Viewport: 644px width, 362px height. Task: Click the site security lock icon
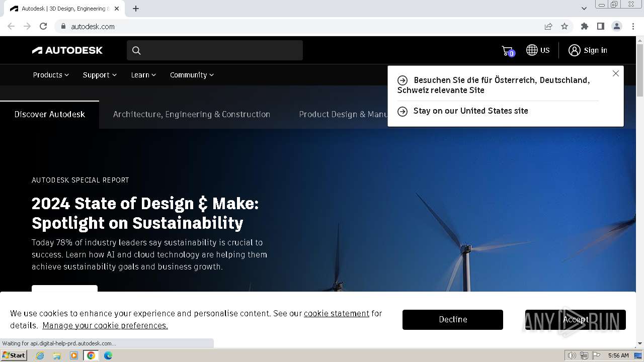pyautogui.click(x=63, y=26)
